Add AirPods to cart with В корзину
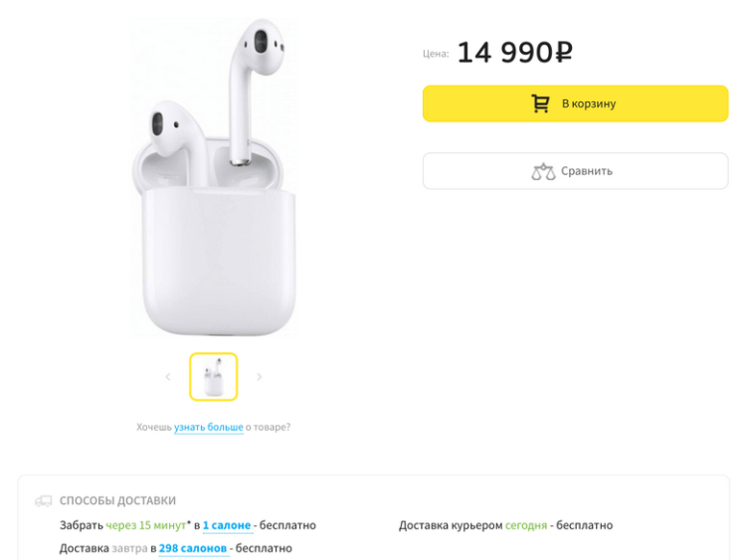Viewport: 746px width, 560px height. click(x=575, y=103)
